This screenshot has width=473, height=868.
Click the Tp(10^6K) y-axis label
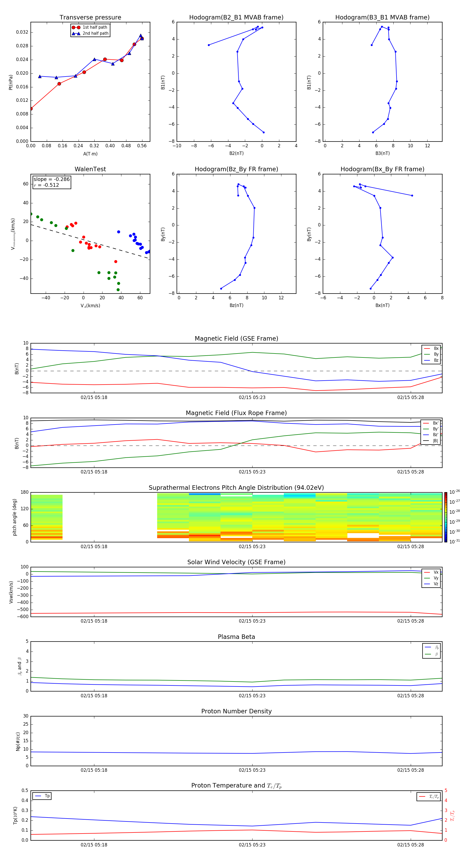[x=15, y=815]
